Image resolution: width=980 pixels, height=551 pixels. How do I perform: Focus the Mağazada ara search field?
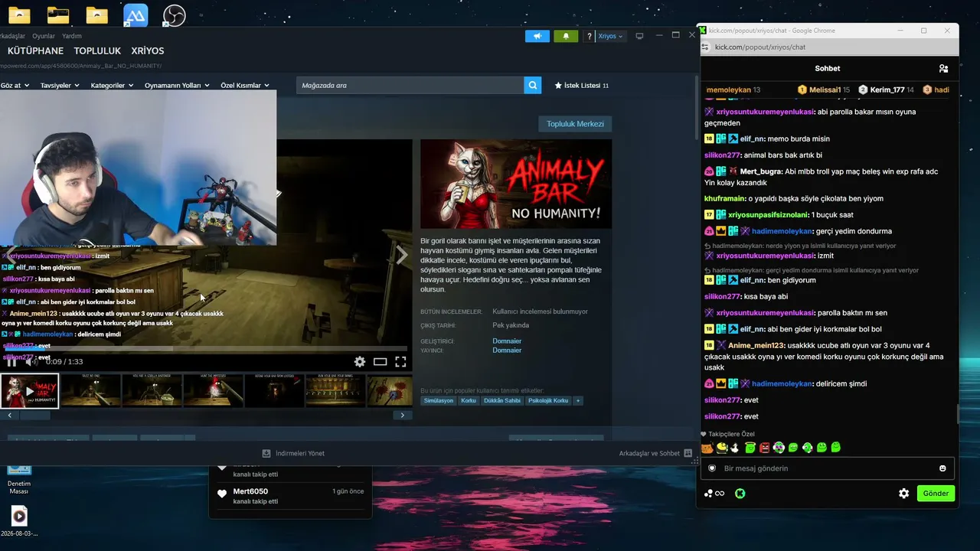pos(410,86)
